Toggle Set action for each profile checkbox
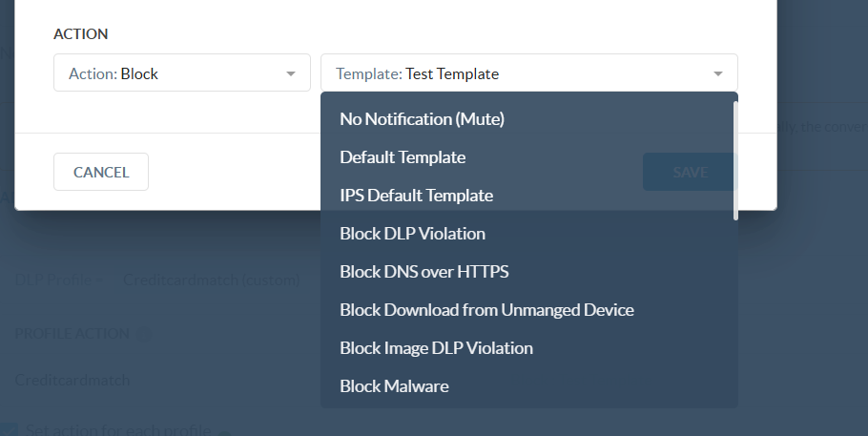 click(x=9, y=429)
